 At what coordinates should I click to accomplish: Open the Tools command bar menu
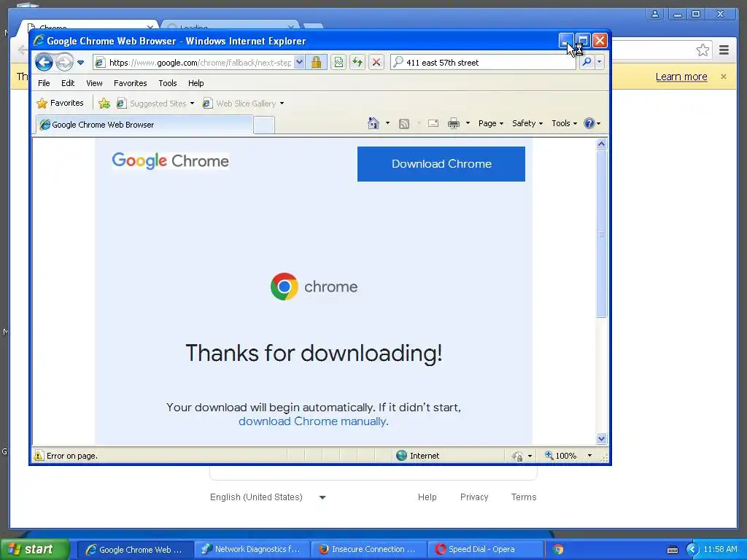point(564,123)
